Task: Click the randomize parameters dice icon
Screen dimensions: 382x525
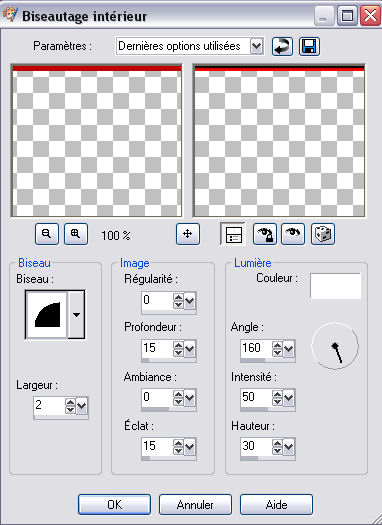Action: click(x=323, y=234)
